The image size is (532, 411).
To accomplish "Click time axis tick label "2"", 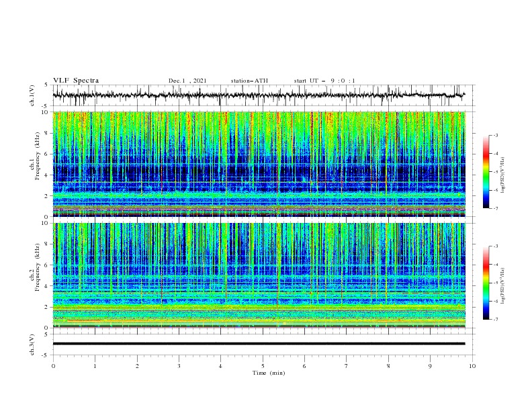I will point(137,366).
